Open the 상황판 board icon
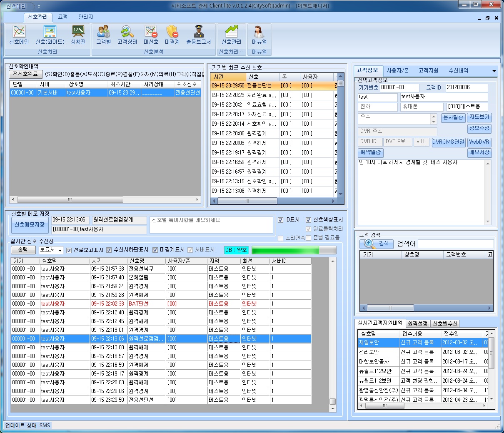Image resolution: width=504 pixels, height=433 pixels. pos(78,35)
